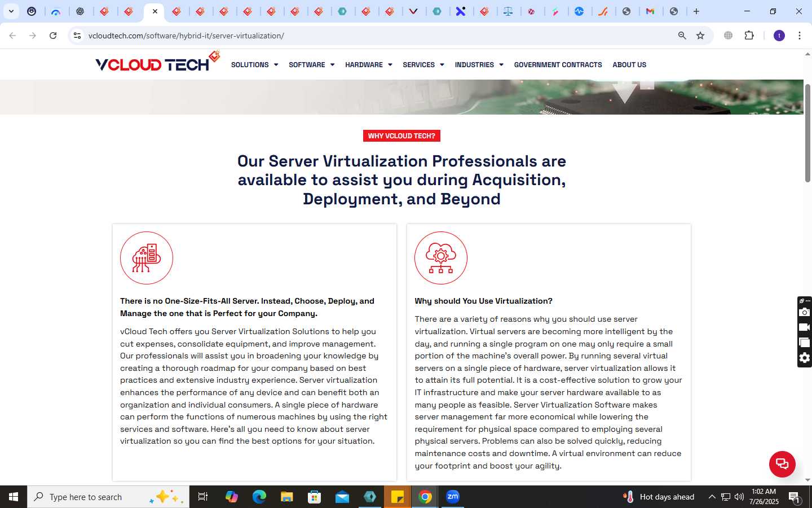Screen dimensions: 812x508
Task: Open the ABOUT US page
Action: click(x=629, y=65)
